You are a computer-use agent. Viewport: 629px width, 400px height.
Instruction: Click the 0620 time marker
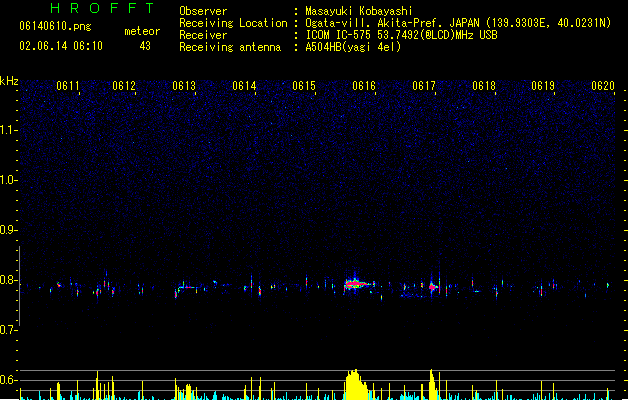coord(603,86)
